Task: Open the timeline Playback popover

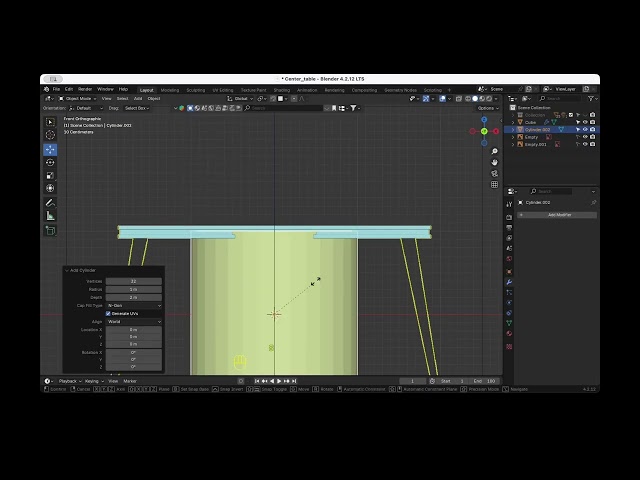Action: (70, 381)
